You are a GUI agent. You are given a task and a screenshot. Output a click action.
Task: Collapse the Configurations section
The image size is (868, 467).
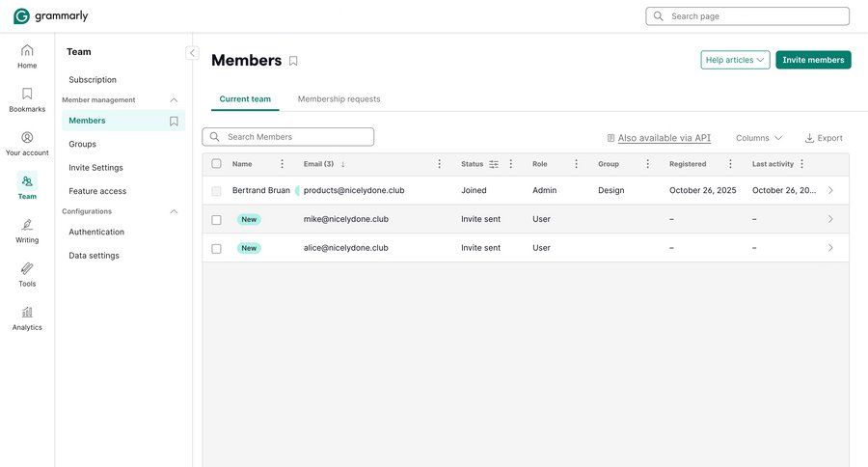[x=174, y=211]
